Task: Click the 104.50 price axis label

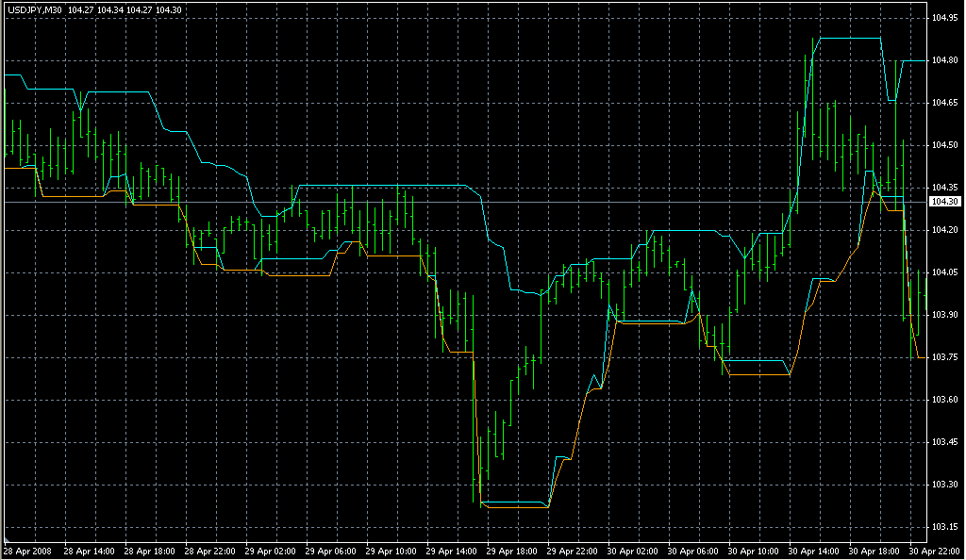Action: [944, 145]
